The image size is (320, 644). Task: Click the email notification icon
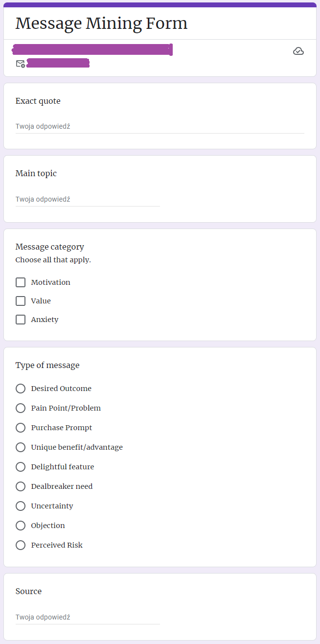(21, 64)
